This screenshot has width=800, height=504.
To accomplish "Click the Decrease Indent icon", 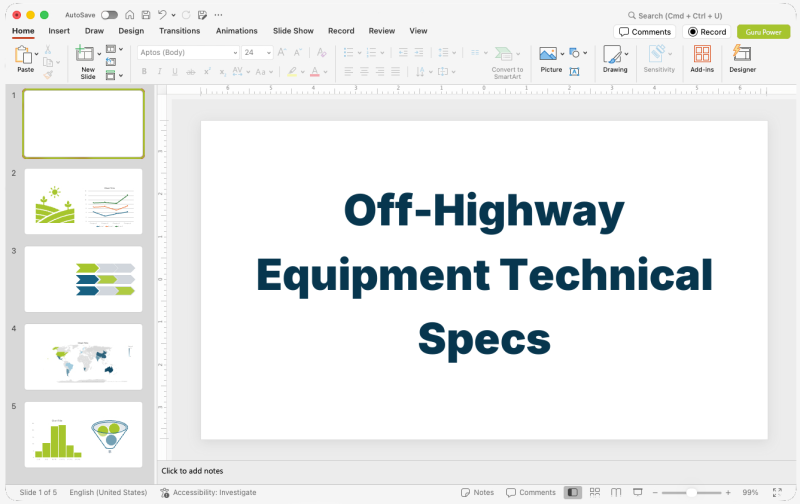I will pos(403,53).
